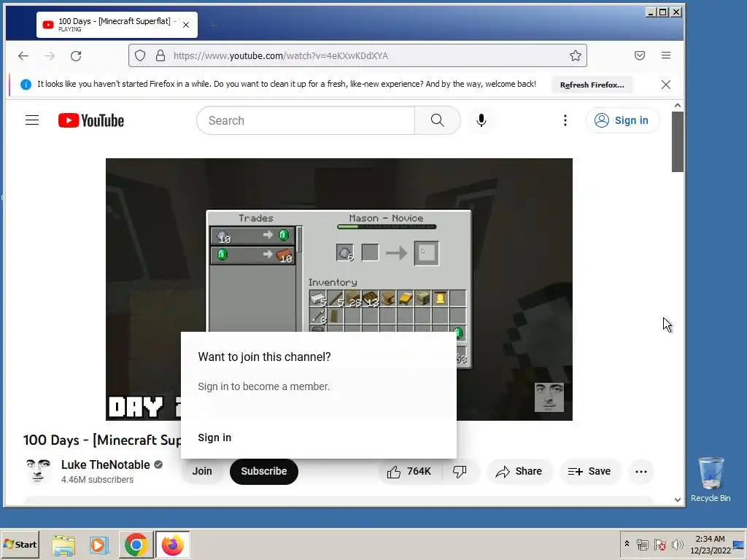Search with your voice microphone
This screenshot has width=747, height=560.
(x=481, y=120)
